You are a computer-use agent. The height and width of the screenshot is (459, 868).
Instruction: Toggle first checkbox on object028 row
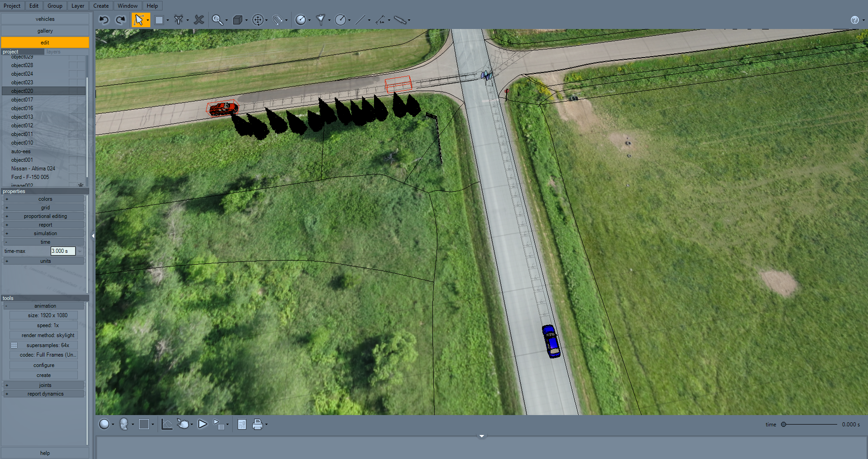coord(72,65)
